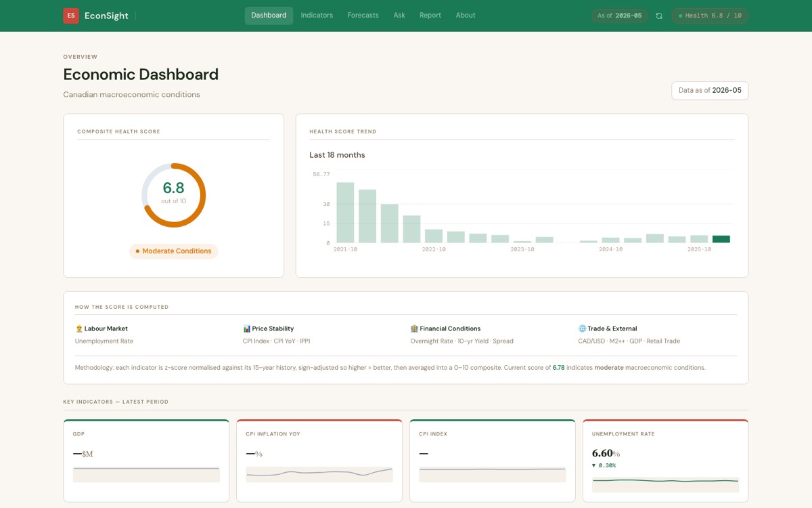Click the 6.78 score in methodology text
812x508 pixels.
tap(558, 368)
